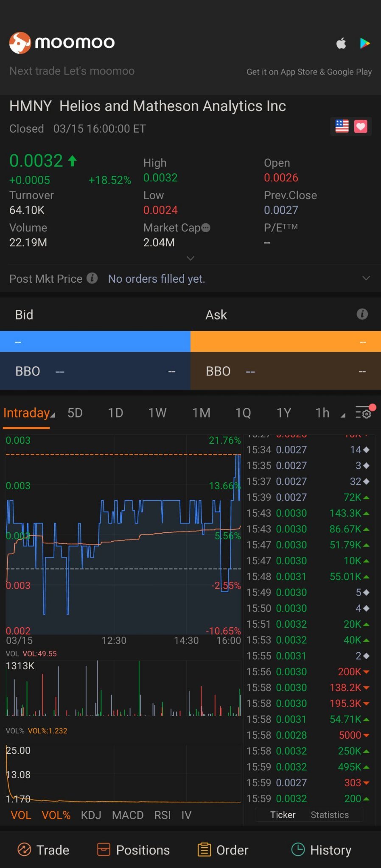Switch to the 1Q chart tab

click(243, 413)
